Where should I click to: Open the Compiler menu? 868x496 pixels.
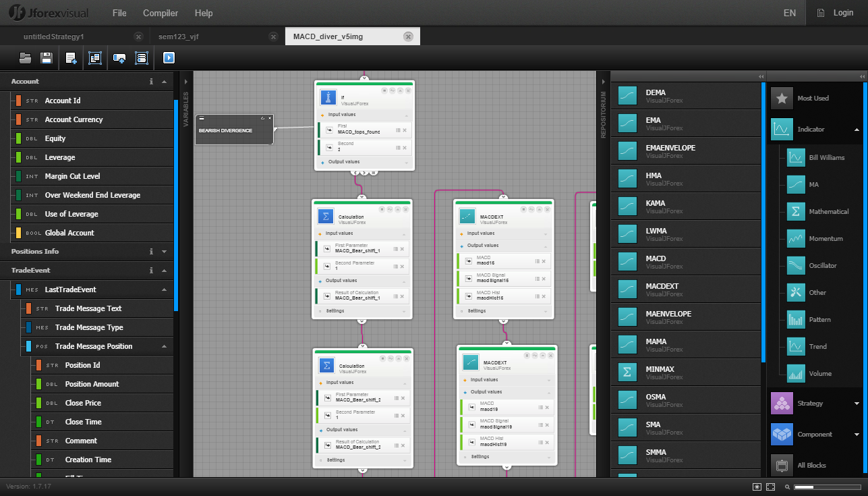click(x=161, y=13)
